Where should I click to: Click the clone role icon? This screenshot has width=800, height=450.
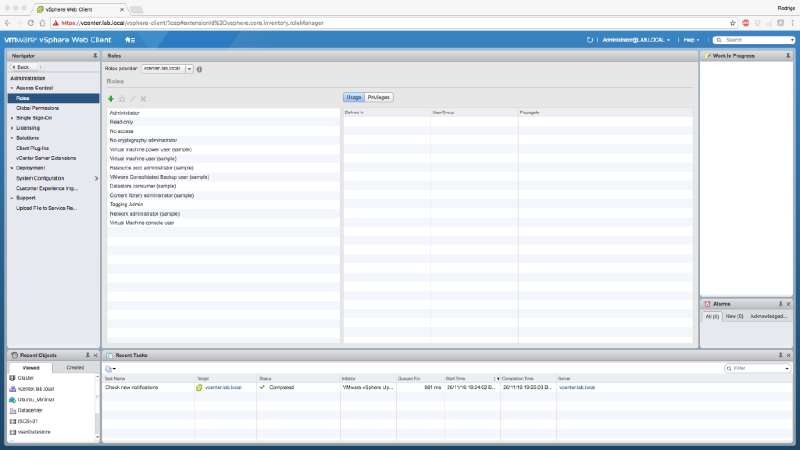pyautogui.click(x=122, y=98)
